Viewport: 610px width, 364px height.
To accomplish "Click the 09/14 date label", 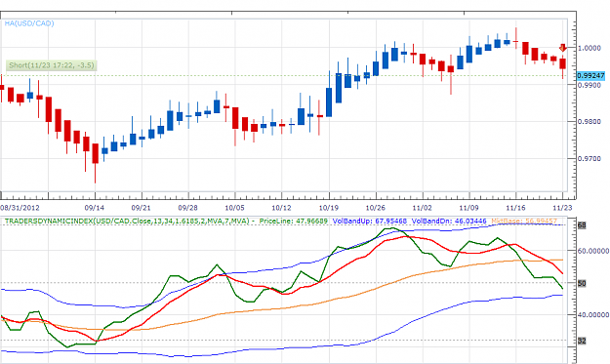I will (94, 208).
